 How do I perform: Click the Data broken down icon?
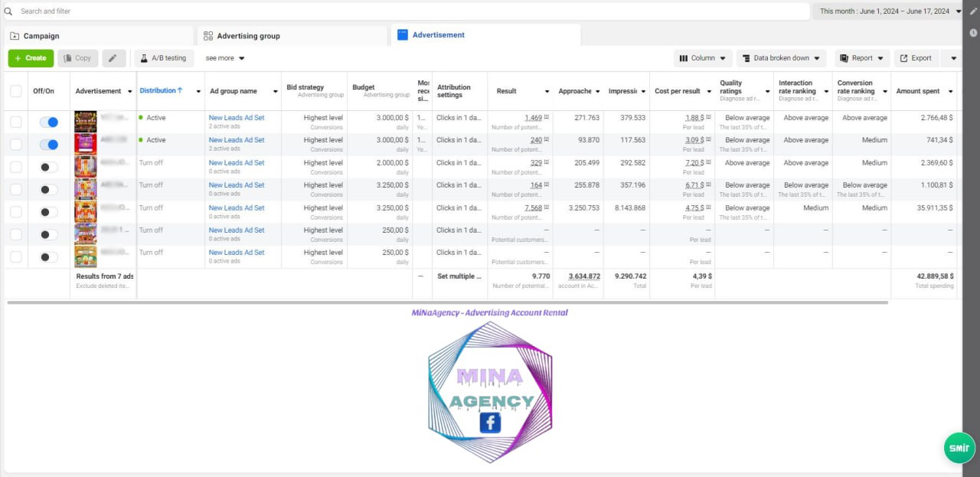tap(746, 58)
